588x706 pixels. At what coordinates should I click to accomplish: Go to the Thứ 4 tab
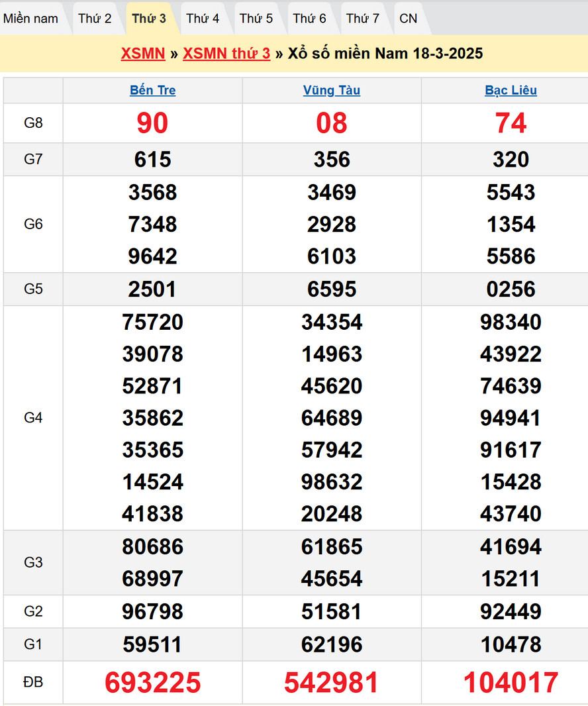click(x=203, y=19)
